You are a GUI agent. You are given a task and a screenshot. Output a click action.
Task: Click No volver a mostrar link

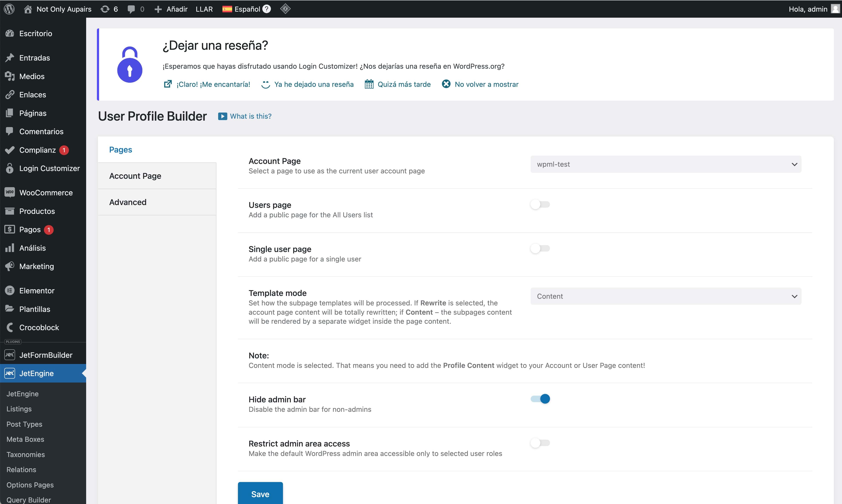486,84
